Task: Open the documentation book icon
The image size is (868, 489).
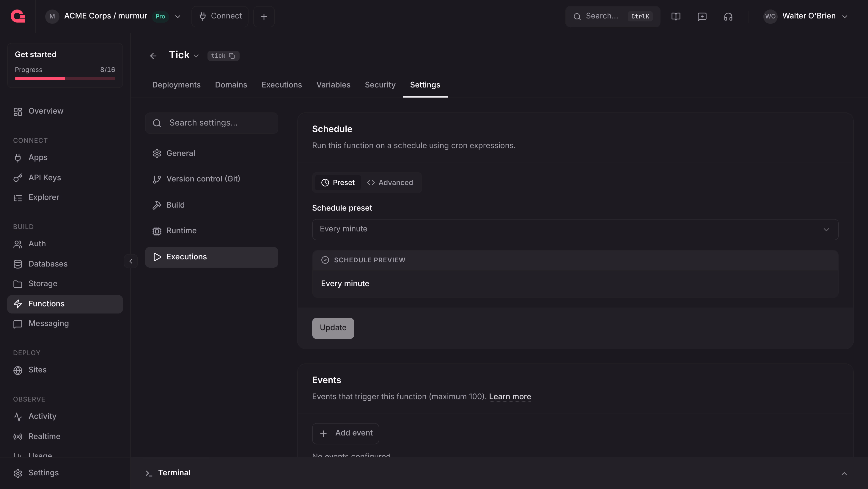Action: tap(676, 16)
